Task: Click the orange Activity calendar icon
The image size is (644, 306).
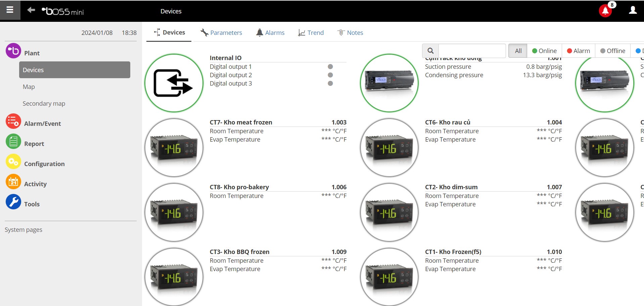Action: click(13, 182)
